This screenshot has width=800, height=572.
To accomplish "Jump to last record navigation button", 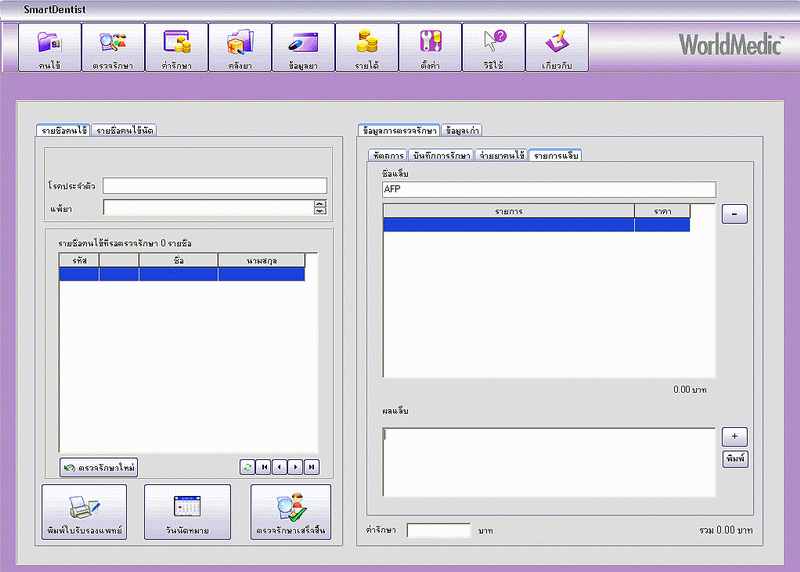I will click(x=311, y=467).
